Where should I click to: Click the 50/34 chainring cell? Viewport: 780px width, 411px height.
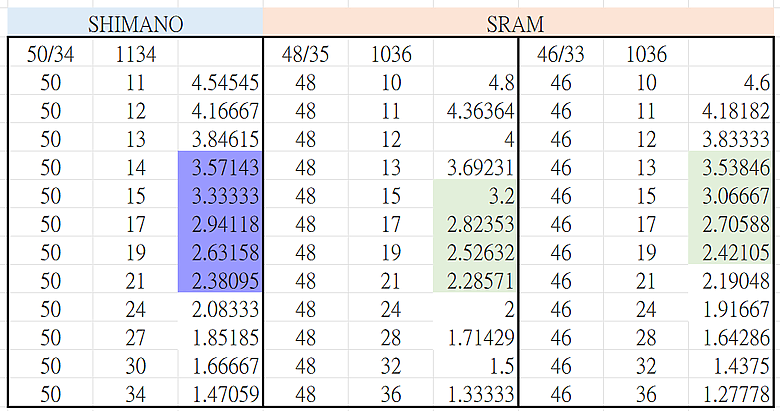50,53
